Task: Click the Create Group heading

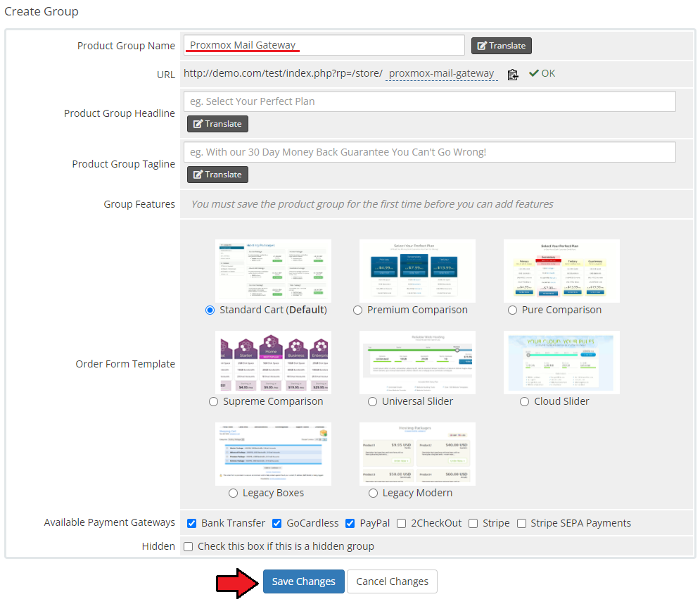Action: [42, 11]
